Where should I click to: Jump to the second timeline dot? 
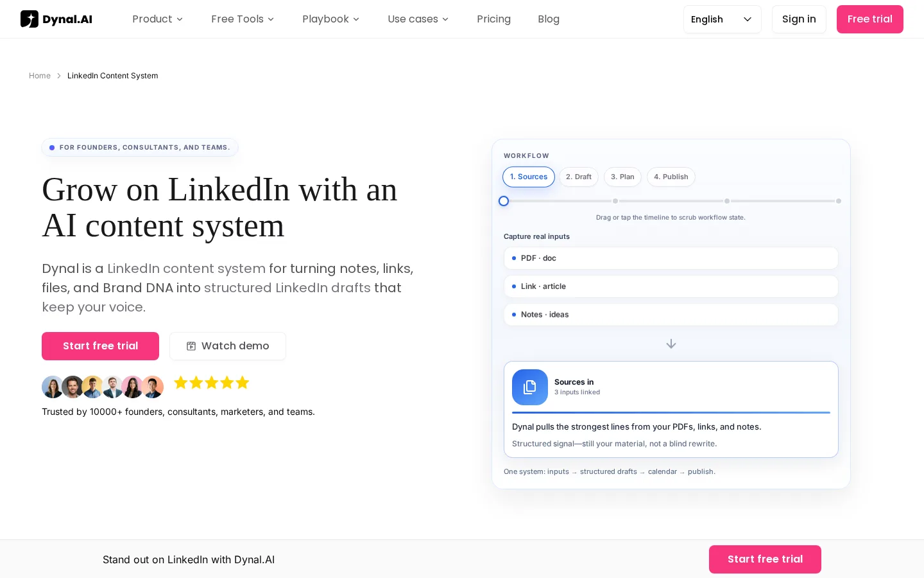(615, 201)
